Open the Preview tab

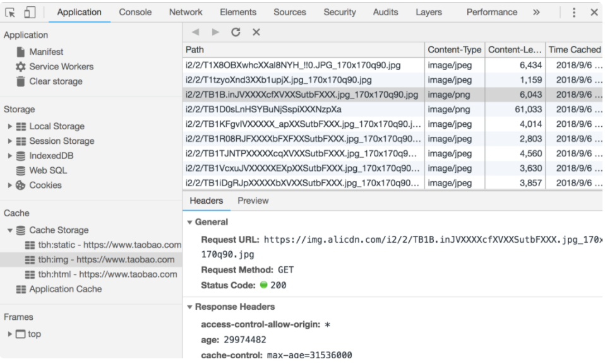tap(253, 201)
